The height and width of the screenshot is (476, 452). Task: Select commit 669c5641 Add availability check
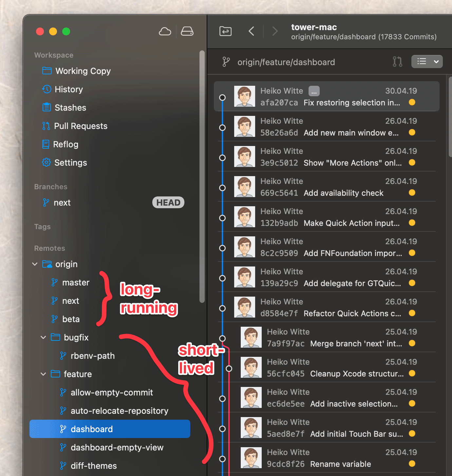tap(327, 187)
